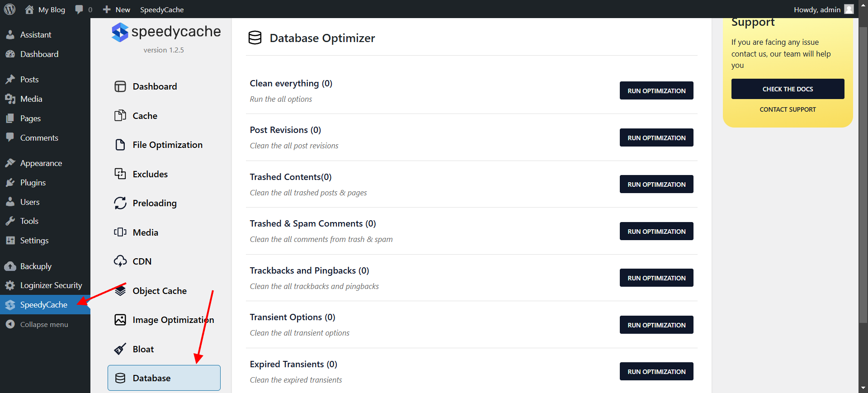Screen dimensions: 868x393
Task: Open the CONTACT SUPPORT link
Action: tap(788, 109)
